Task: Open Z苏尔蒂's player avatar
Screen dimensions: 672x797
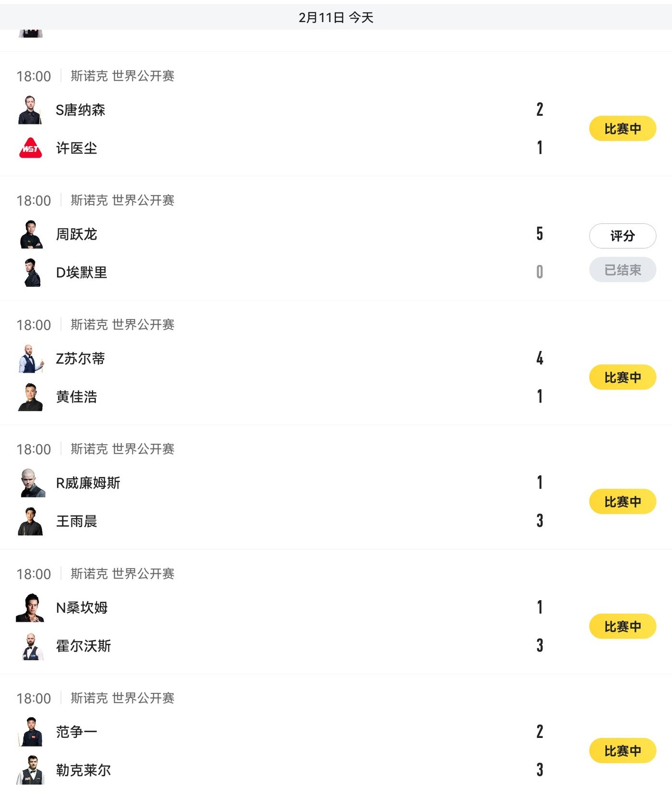Action: point(31,359)
